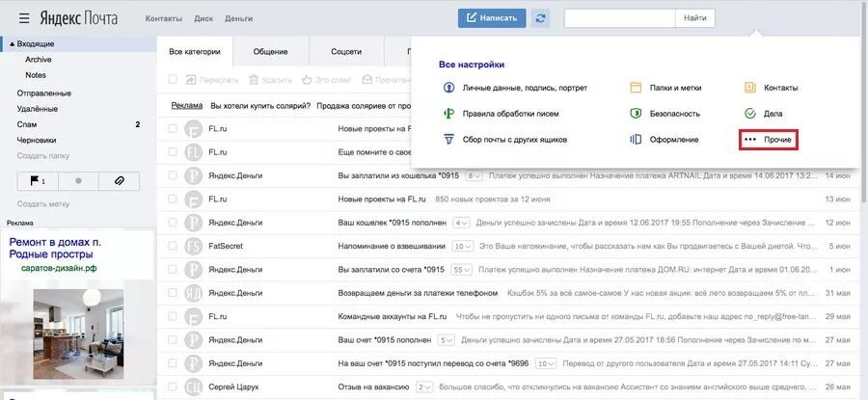868x400 pixels.
Task: Open саратов-дизайн.рф ad link
Action: pyautogui.click(x=59, y=268)
